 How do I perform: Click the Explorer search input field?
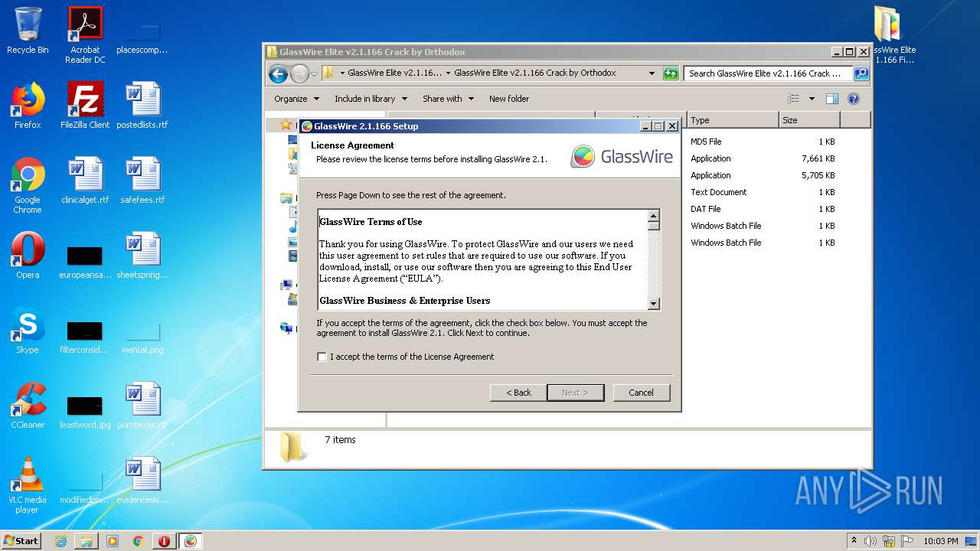point(768,73)
